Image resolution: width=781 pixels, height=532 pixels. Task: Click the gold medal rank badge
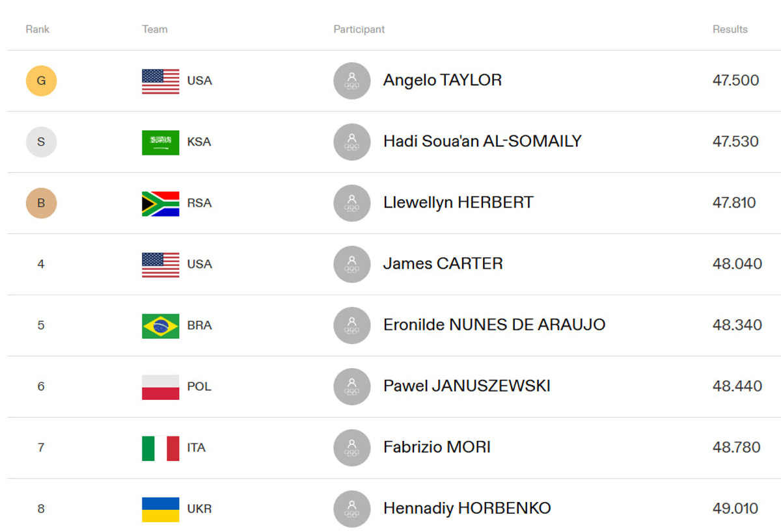tap(41, 81)
